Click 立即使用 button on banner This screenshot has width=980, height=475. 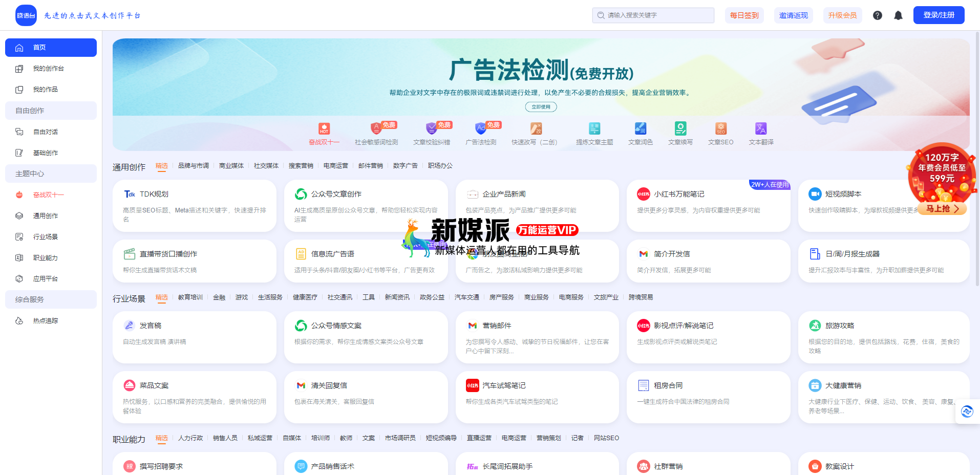[541, 107]
